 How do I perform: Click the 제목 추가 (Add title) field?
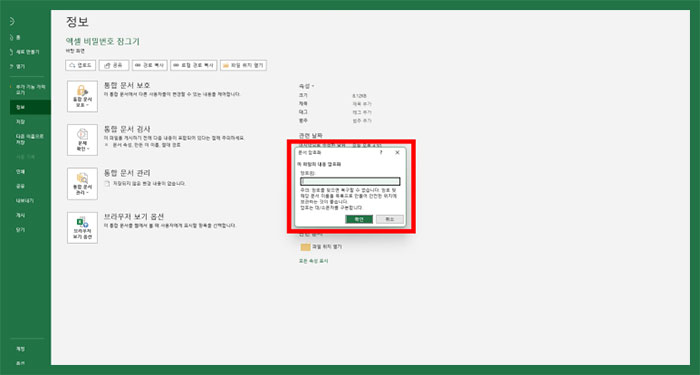362,104
